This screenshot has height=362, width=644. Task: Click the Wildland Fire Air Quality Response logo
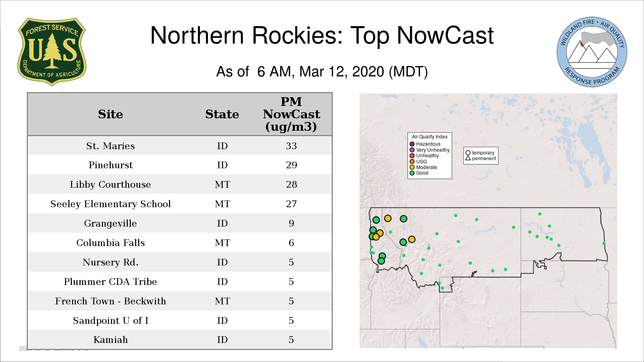(592, 52)
